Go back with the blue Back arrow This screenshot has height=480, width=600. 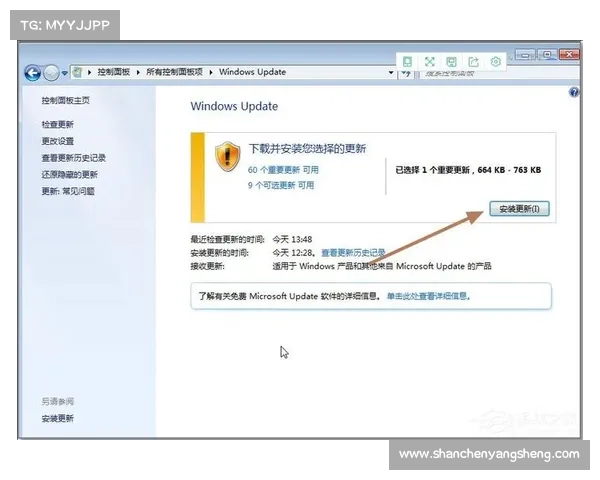click(x=33, y=73)
